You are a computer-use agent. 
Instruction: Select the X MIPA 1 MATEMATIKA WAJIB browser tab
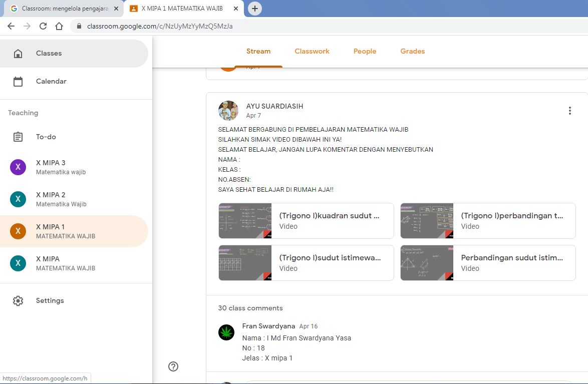tap(184, 8)
